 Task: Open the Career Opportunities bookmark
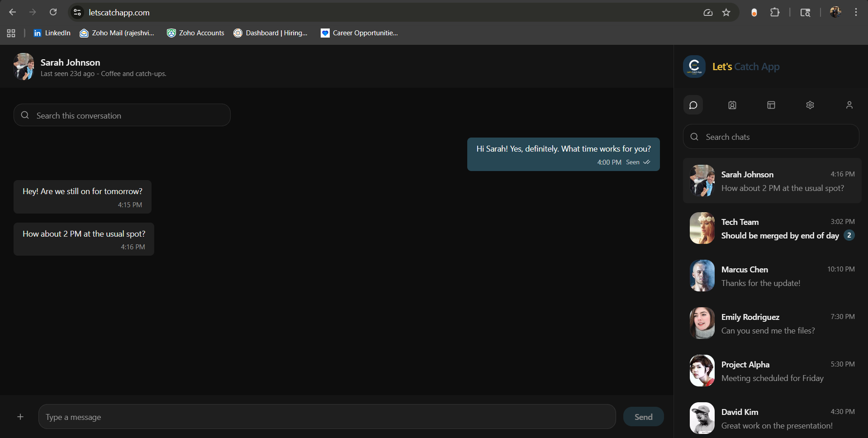[359, 33]
